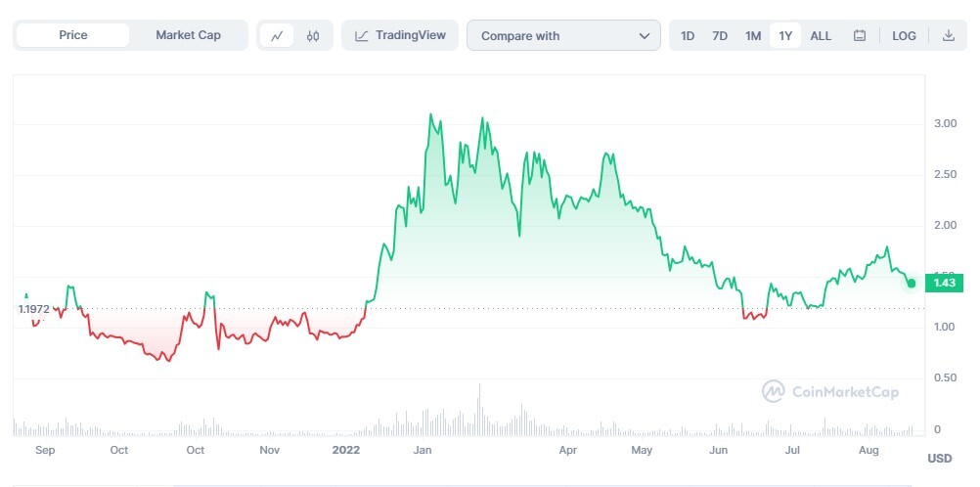
Task: Choose the 1M time range
Action: (x=753, y=35)
